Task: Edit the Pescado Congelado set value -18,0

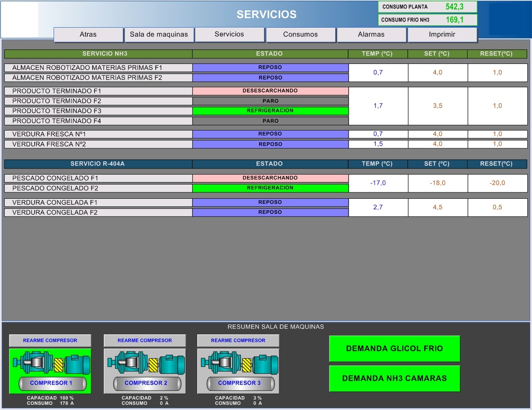Action: click(437, 183)
